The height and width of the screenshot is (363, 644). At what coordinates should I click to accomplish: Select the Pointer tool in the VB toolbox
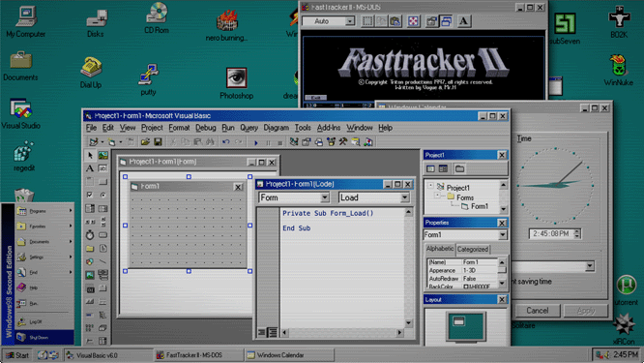tap(90, 155)
